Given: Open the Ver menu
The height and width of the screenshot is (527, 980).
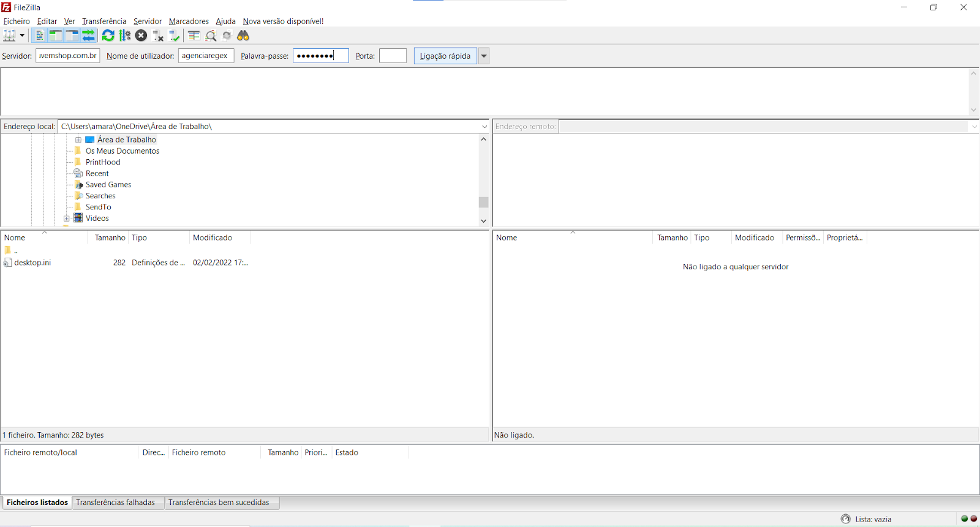Looking at the screenshot, I should [70, 21].
